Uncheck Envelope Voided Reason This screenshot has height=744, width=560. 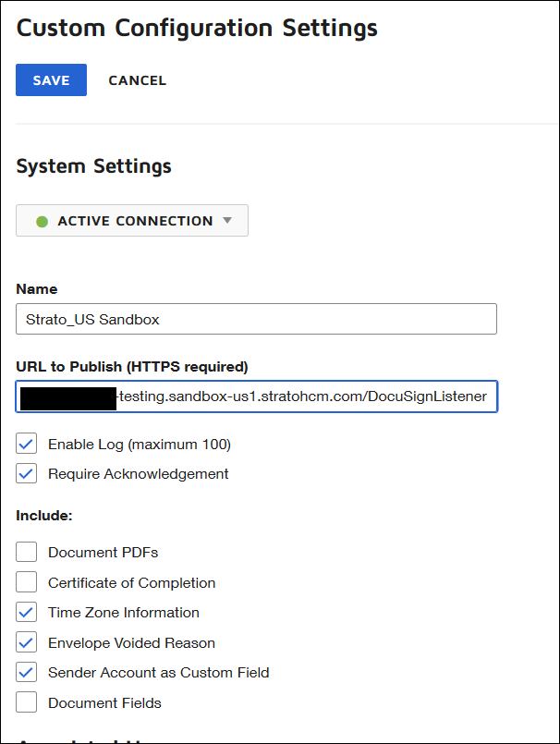27,642
